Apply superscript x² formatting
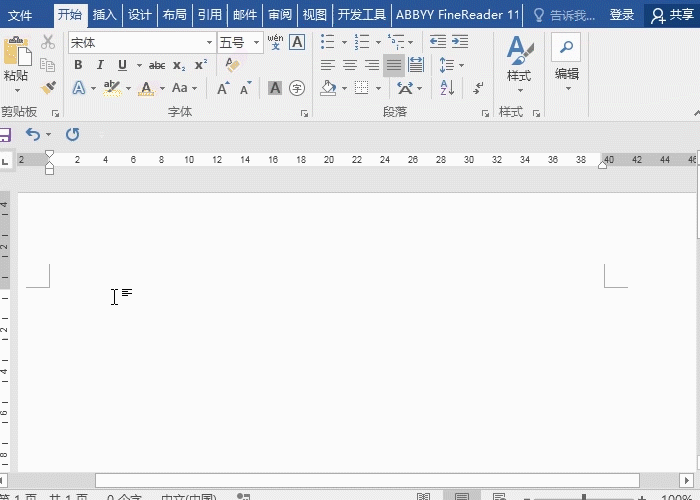The height and width of the screenshot is (500, 700). 201,65
